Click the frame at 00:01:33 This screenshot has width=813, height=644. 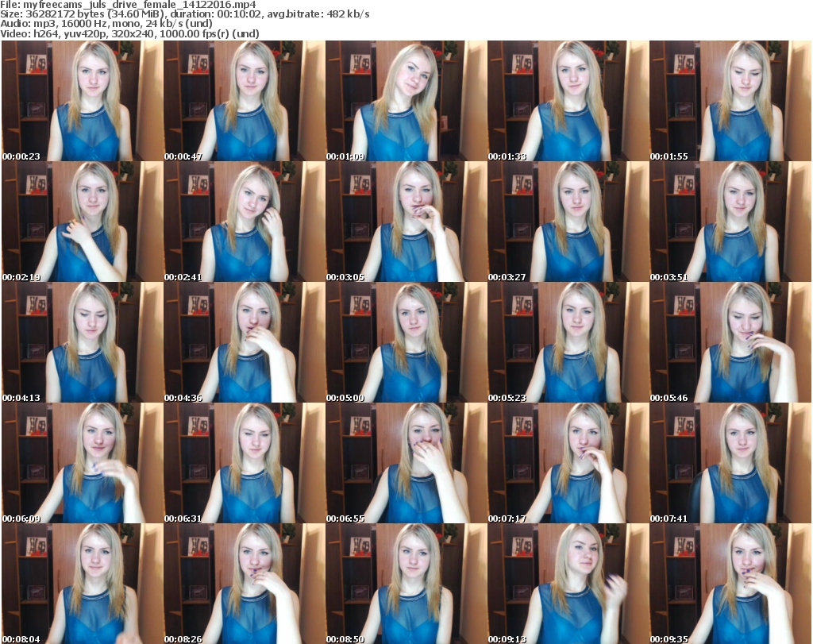pos(568,101)
